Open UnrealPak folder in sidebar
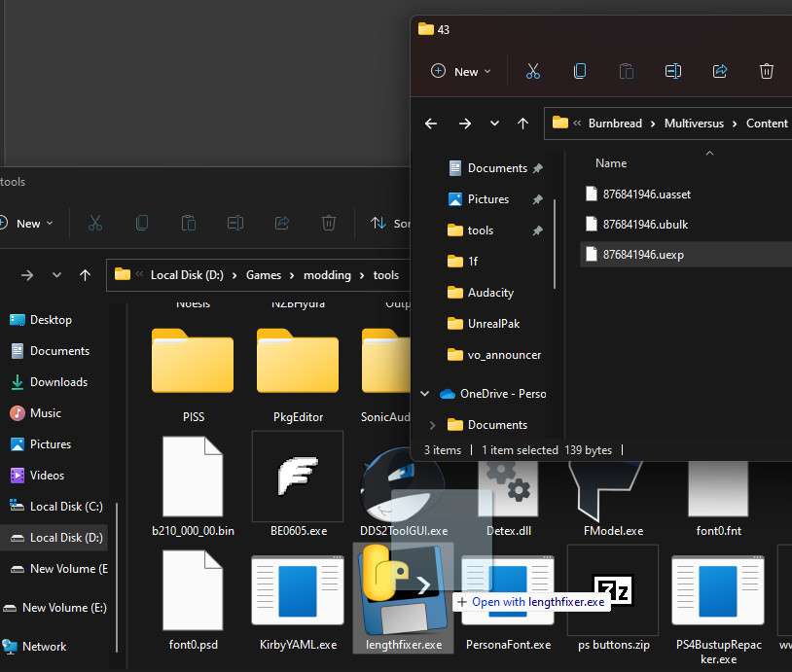The height and width of the screenshot is (672, 792). [x=493, y=324]
